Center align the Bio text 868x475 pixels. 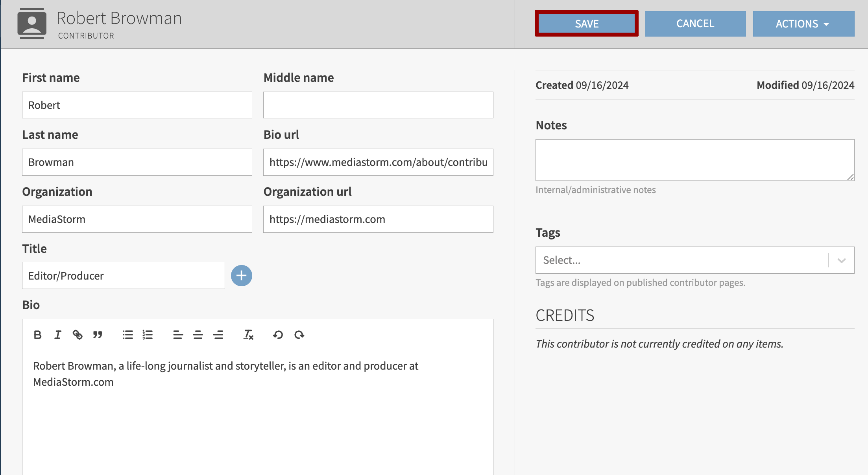tap(198, 335)
